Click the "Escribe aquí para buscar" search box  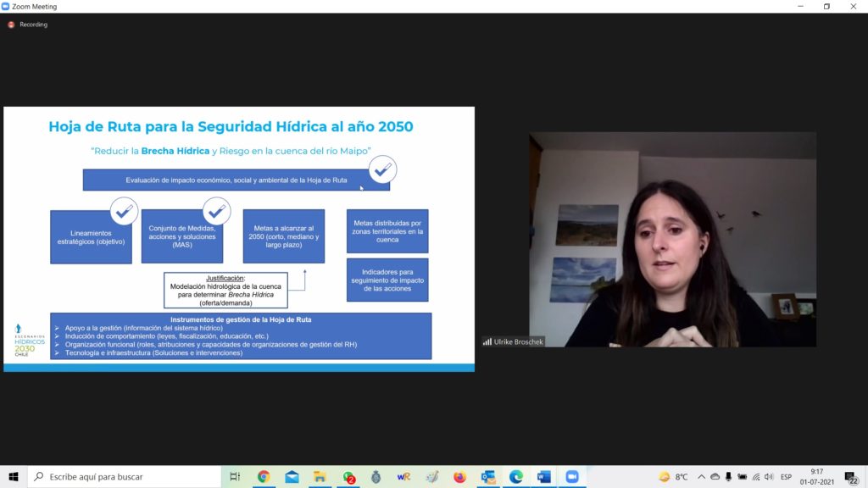pyautogui.click(x=127, y=477)
